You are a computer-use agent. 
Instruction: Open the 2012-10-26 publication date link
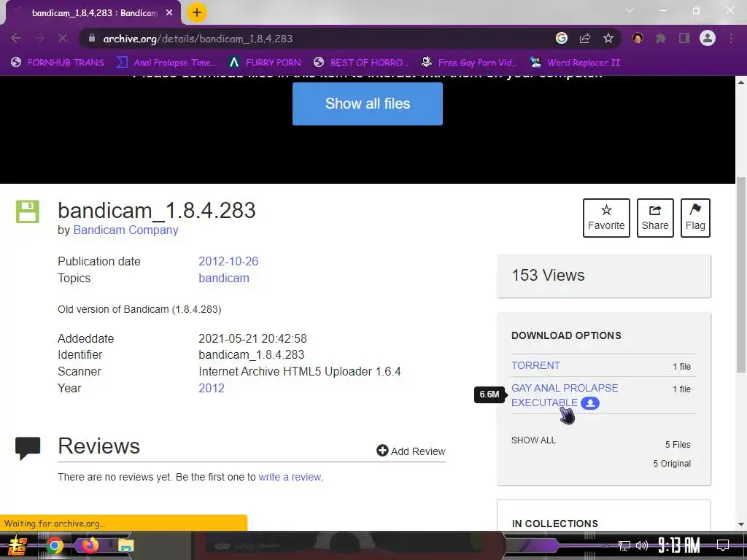pos(228,262)
